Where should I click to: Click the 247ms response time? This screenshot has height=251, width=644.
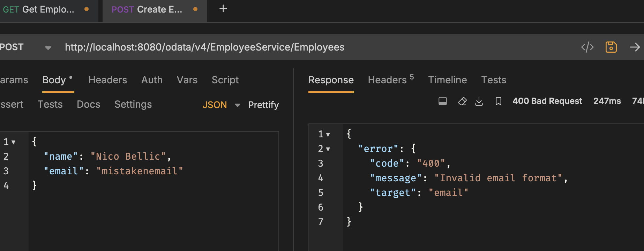pyautogui.click(x=607, y=101)
